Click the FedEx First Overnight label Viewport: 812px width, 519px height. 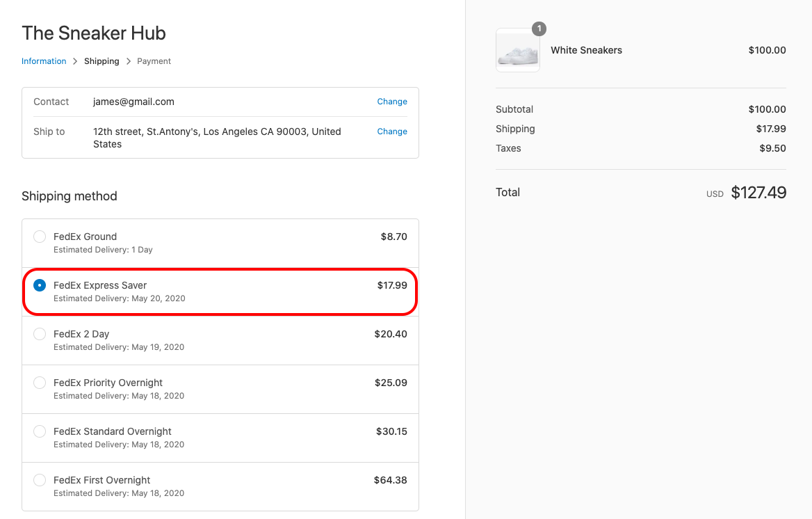pos(102,481)
